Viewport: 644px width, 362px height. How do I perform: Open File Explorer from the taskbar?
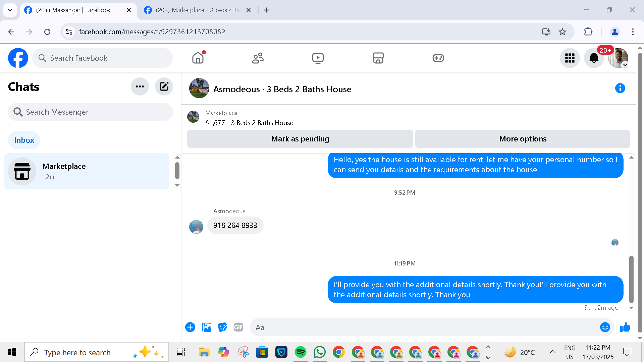coord(204,352)
